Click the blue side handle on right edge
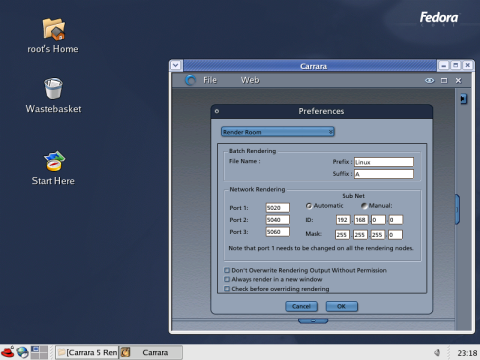The image size is (480, 360). pos(457,209)
